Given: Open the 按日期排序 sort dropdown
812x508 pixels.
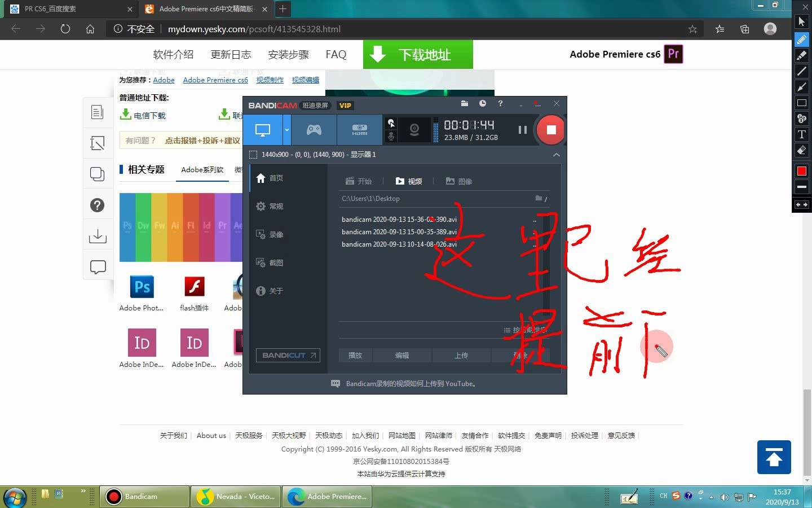Looking at the screenshot, I should pos(524,330).
